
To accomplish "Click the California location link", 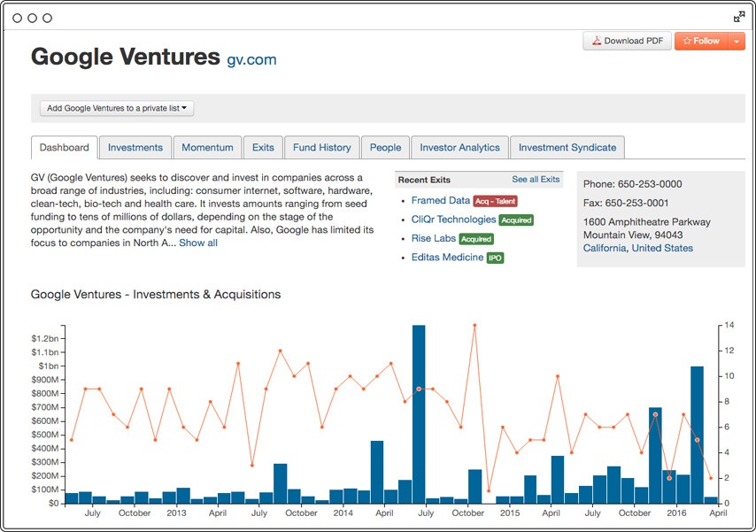I will click(x=605, y=248).
